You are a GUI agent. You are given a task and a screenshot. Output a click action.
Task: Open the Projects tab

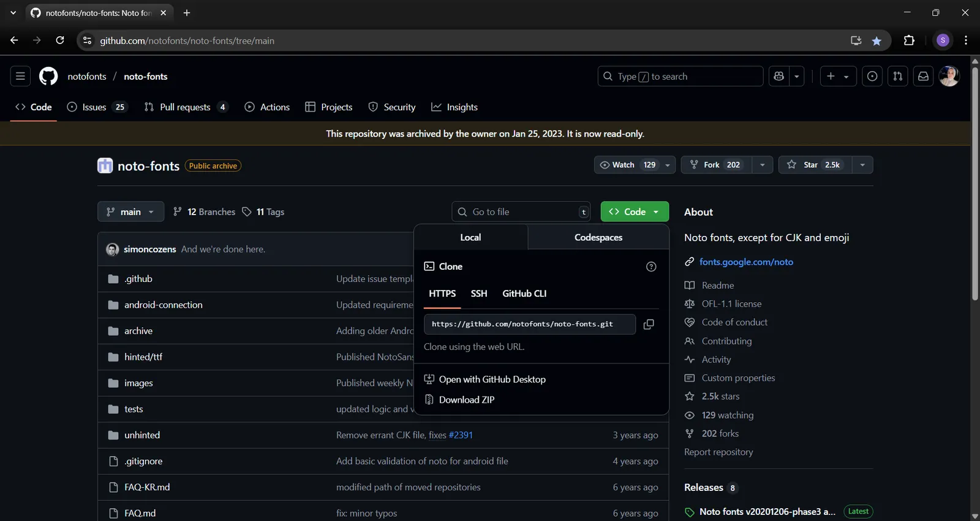(329, 107)
